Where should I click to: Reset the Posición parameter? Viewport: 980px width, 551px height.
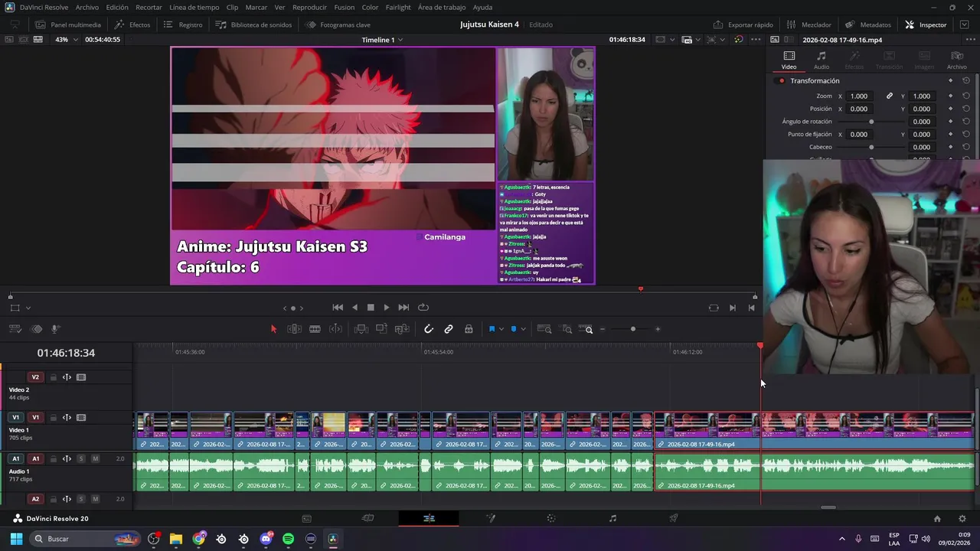[966, 109]
